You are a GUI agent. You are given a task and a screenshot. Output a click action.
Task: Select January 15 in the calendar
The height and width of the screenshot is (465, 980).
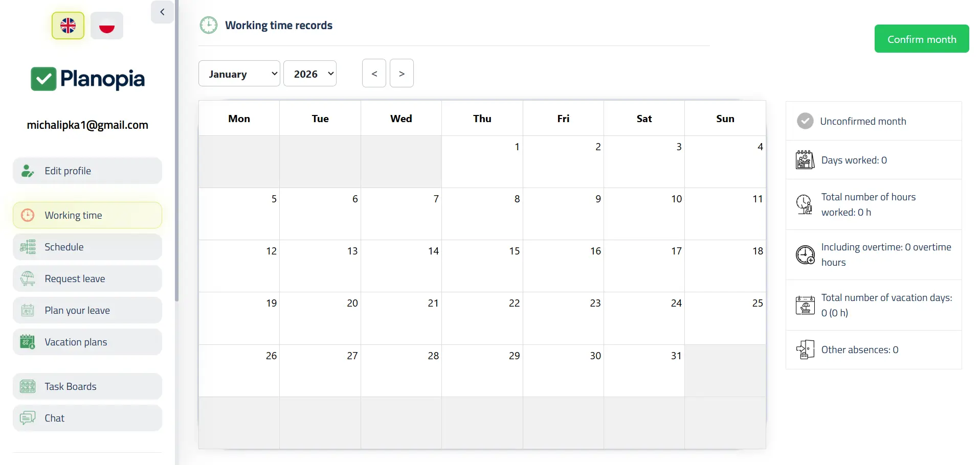tap(482, 266)
